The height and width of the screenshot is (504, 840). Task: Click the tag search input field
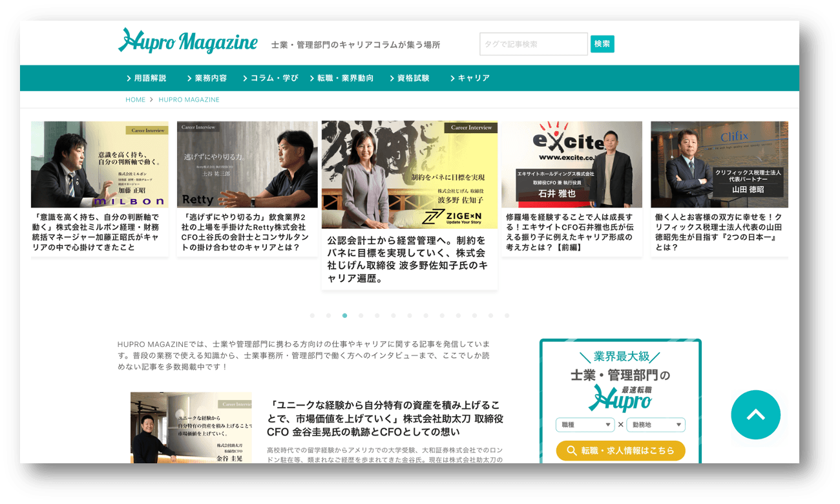point(533,43)
